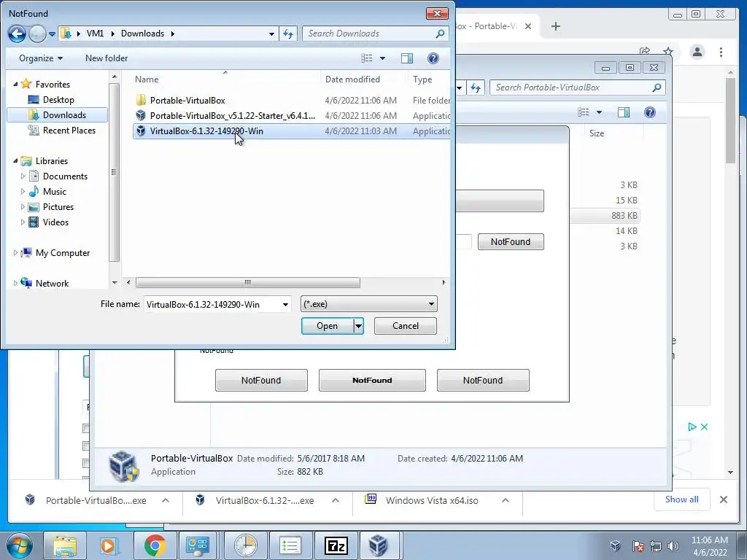Screen dimensions: 747x560
Task: Collapse the Favorites group
Action: click(x=15, y=84)
